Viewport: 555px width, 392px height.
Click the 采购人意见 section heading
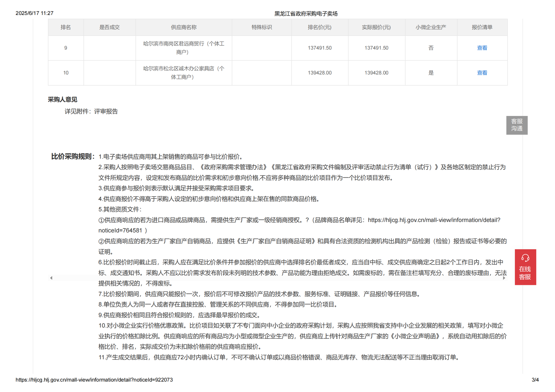coord(63,99)
